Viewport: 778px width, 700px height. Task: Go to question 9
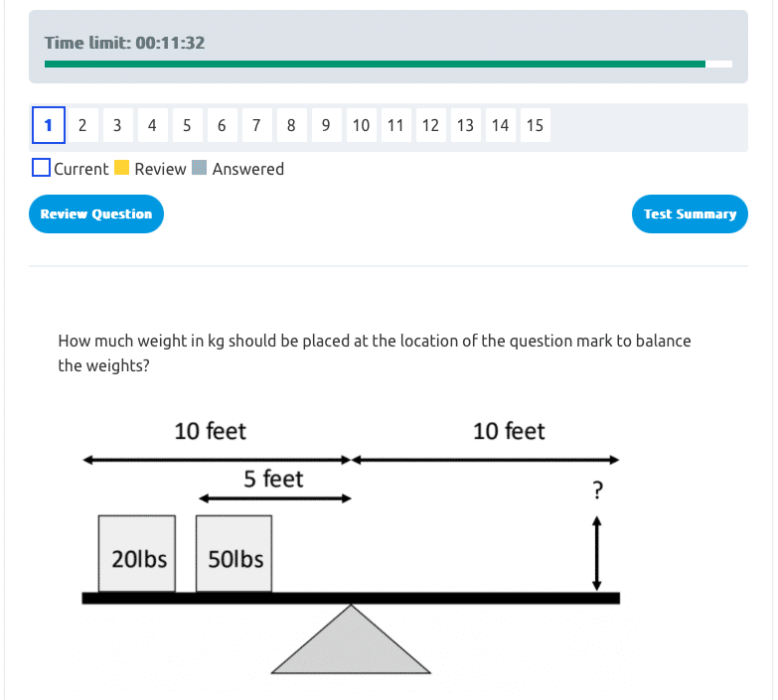pos(326,125)
